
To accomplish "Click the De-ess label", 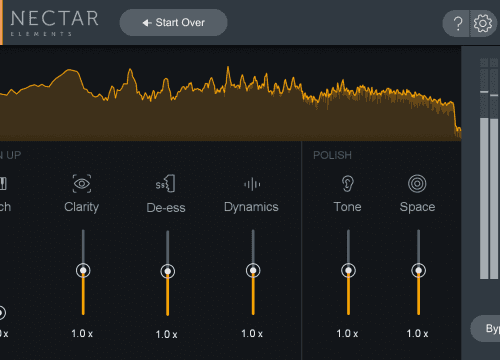I will (166, 208).
